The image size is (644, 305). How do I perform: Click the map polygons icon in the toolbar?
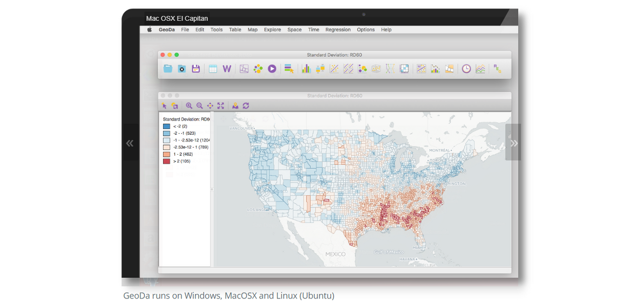pyautogui.click(x=244, y=69)
